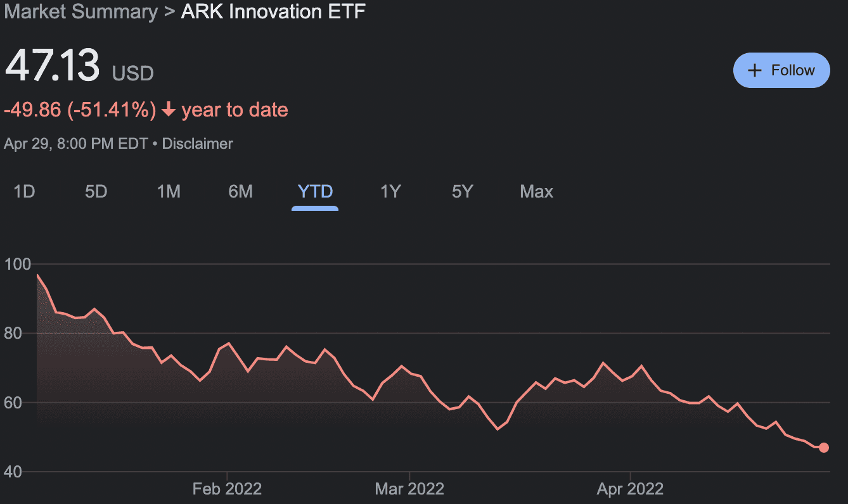Select the 6M range tab

click(240, 191)
